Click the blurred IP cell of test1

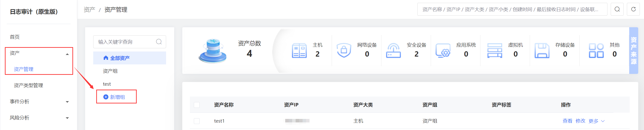pos(297,121)
